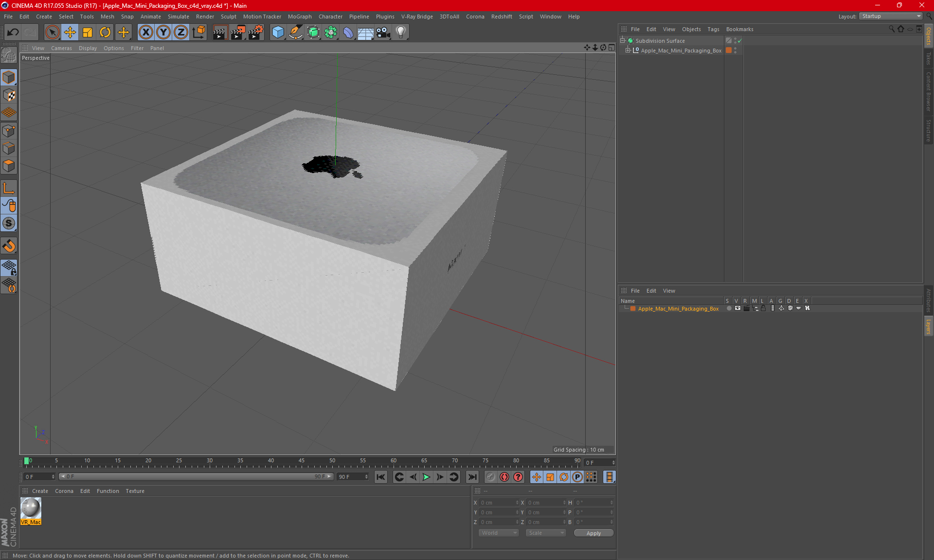
Task: Open the Object Manager Tags menu
Action: (x=713, y=29)
